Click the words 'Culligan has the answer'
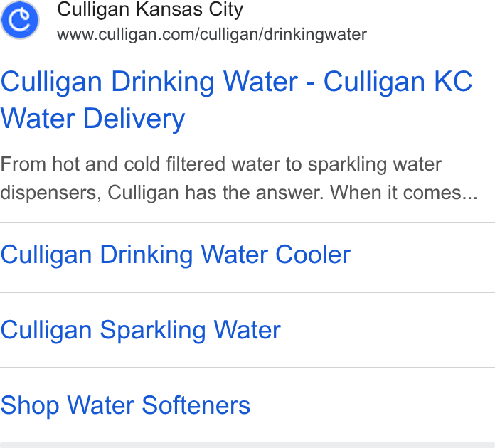 click(x=215, y=193)
